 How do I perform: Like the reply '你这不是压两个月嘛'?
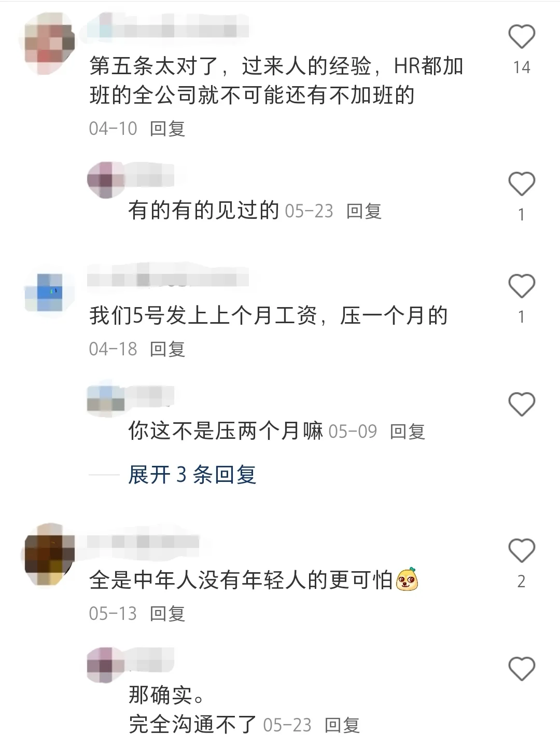521,405
